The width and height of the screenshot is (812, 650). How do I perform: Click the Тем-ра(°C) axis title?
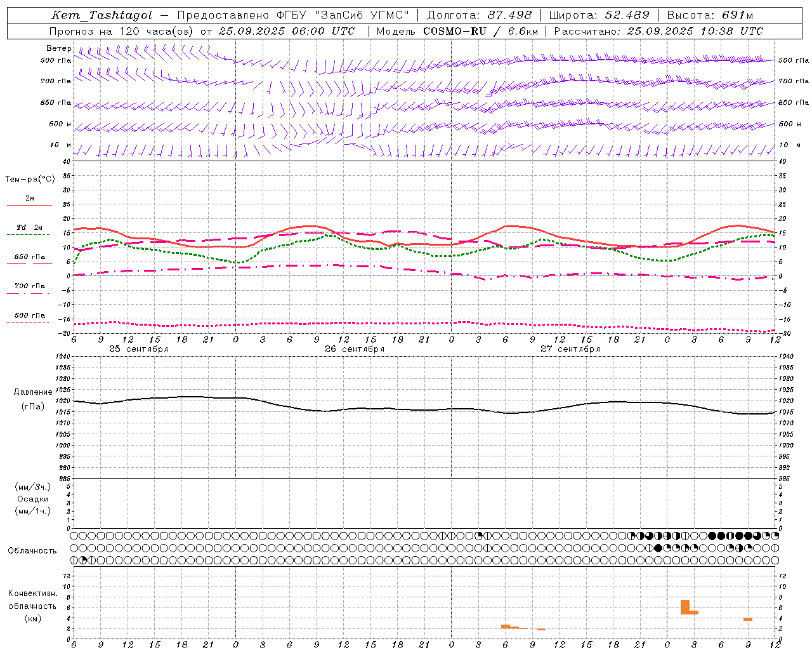coord(30,180)
